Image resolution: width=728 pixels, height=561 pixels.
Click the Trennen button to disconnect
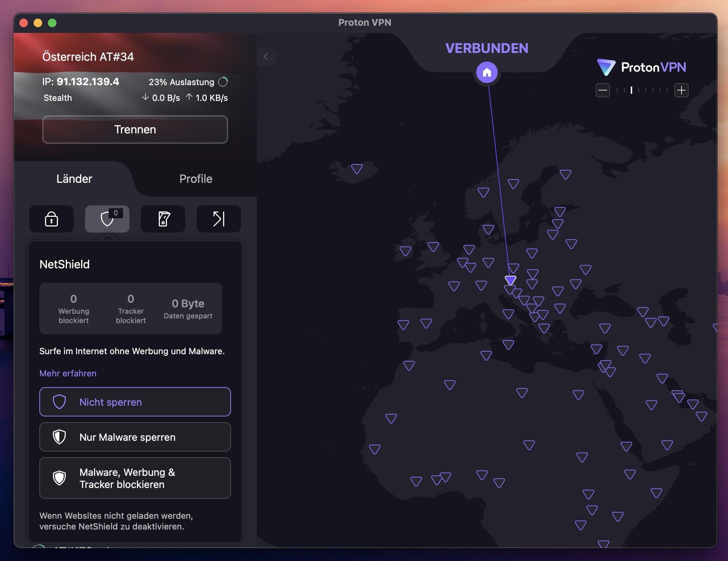135,130
